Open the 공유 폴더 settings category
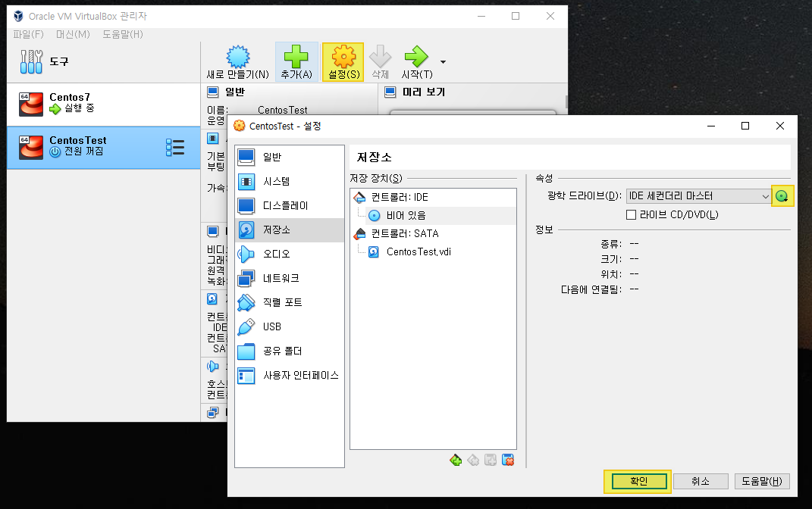This screenshot has height=509, width=812. pos(290,351)
